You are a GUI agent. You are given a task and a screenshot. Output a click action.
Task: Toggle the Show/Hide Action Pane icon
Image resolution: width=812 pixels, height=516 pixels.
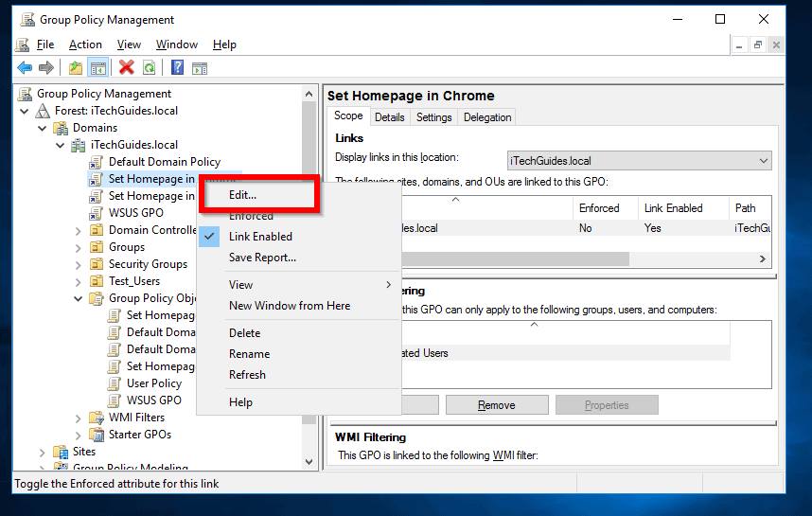click(x=200, y=68)
